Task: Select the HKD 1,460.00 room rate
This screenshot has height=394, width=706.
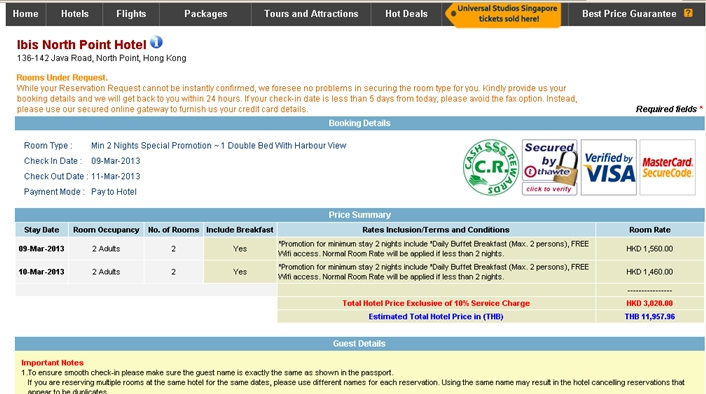Action: coord(650,272)
